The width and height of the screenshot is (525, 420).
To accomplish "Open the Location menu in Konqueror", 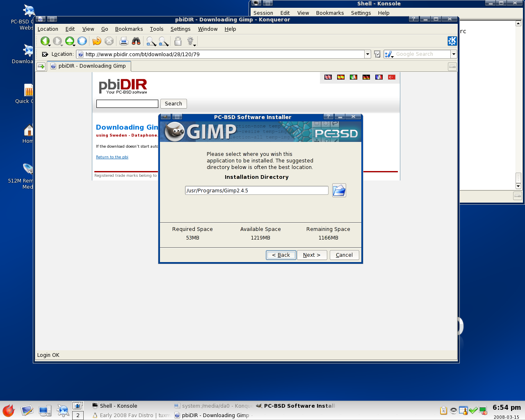I will [x=48, y=29].
